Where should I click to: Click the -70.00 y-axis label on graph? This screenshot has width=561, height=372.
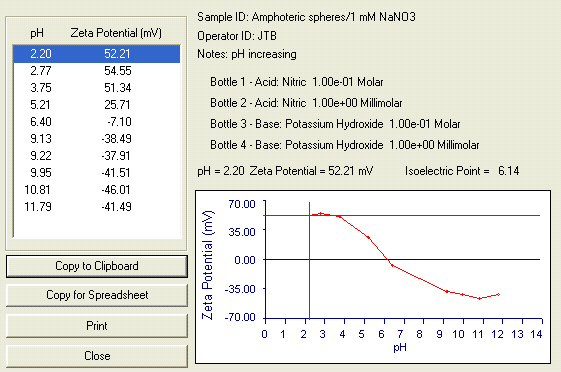[240, 317]
